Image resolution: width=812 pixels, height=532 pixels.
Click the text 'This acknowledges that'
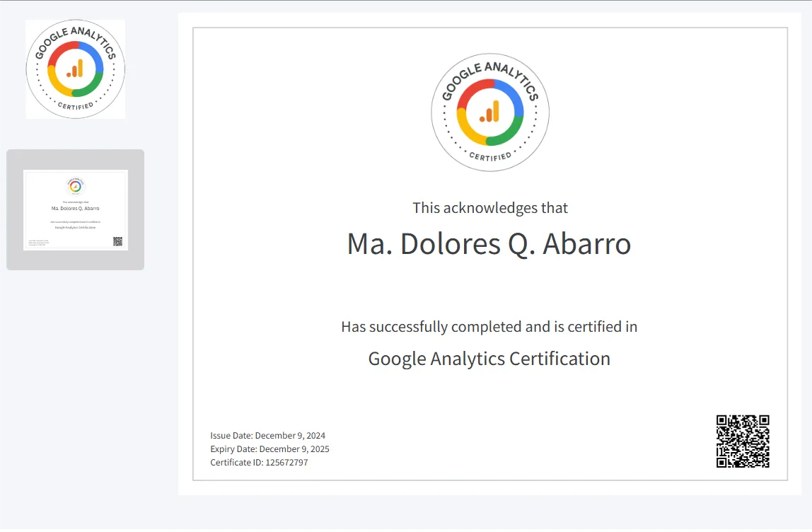[x=490, y=208]
